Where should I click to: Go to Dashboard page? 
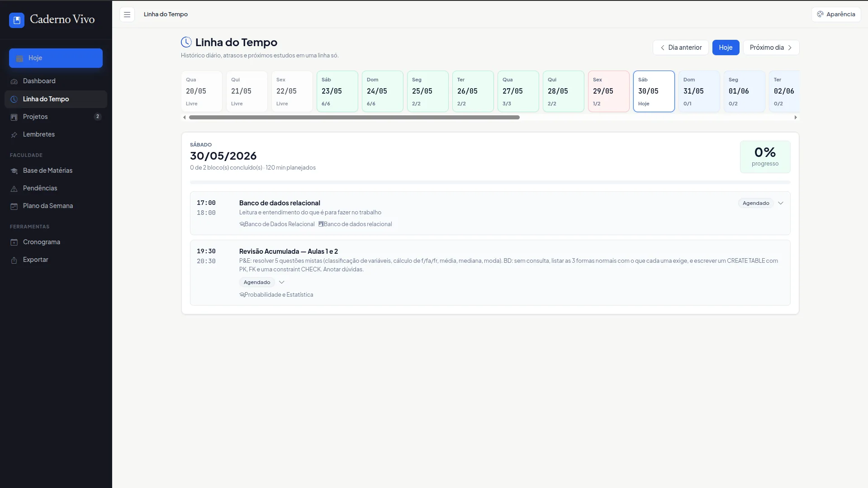[x=56, y=81]
